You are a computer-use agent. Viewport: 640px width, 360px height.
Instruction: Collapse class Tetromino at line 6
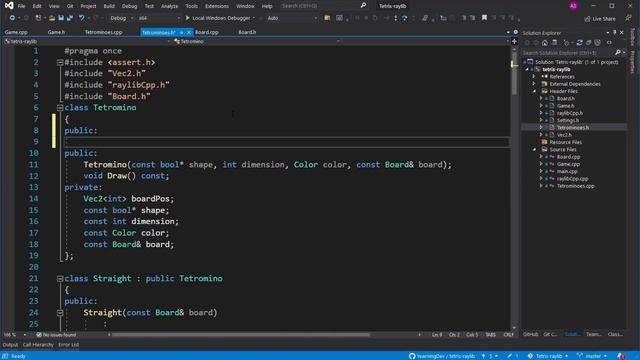60,108
